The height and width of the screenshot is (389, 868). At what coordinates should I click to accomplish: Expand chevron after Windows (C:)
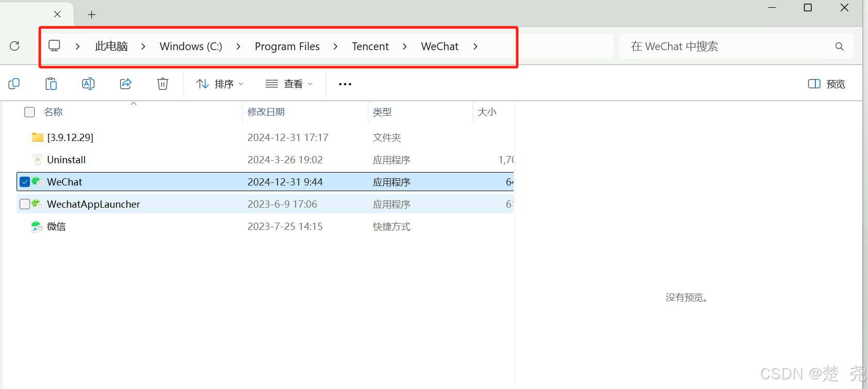click(238, 46)
